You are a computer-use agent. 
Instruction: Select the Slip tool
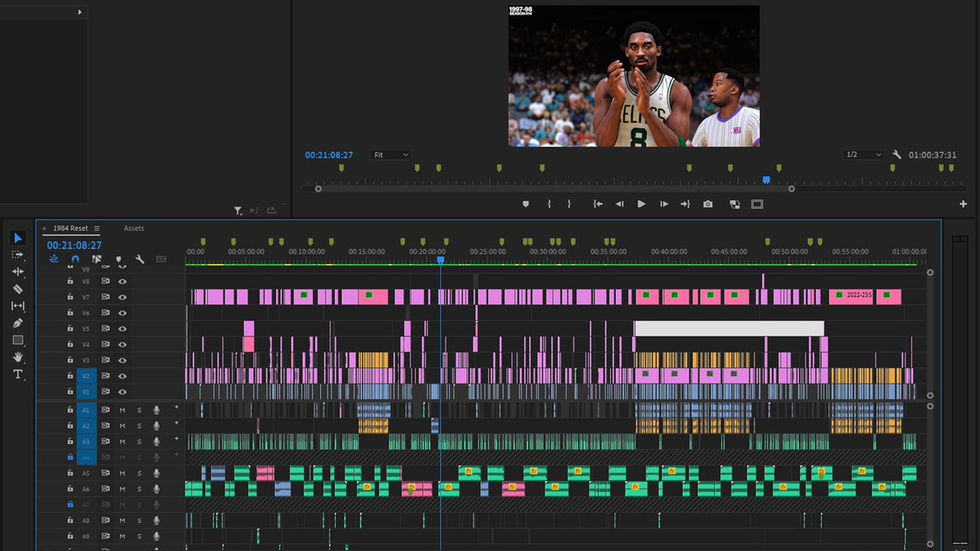(18, 306)
